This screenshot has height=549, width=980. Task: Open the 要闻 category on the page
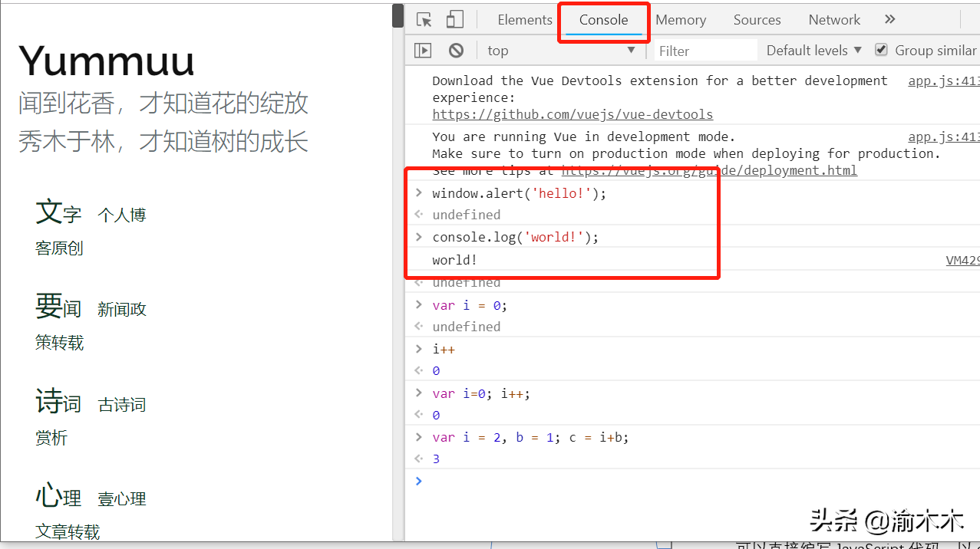[58, 307]
